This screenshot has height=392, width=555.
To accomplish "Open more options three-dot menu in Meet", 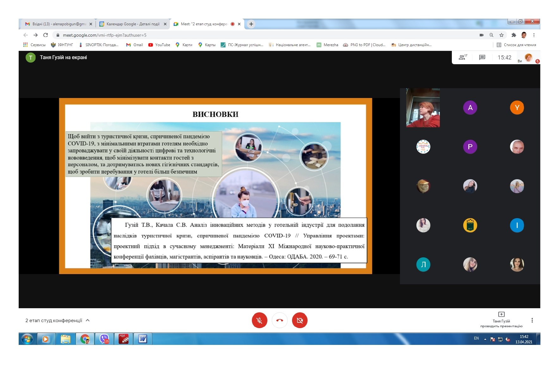I will click(x=532, y=320).
